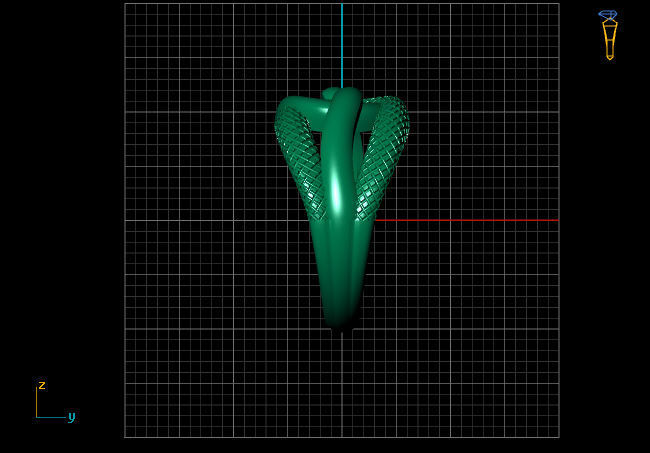Click the z/y axis indicator gizmo

click(56, 401)
